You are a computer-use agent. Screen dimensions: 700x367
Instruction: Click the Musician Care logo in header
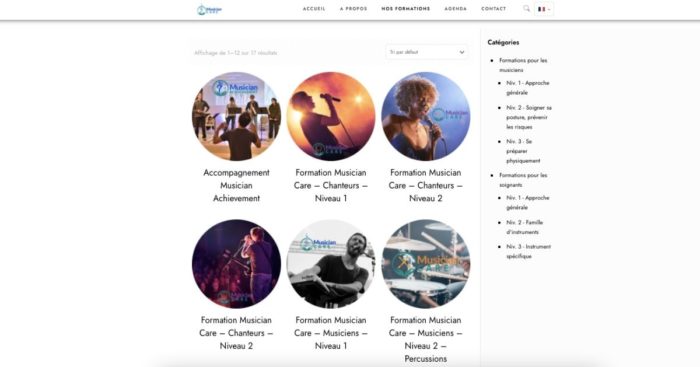click(209, 9)
